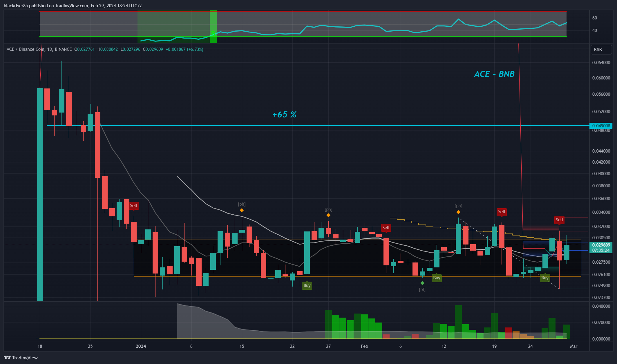Click the 0.020000 volume axis label
Image resolution: width=617 pixels, height=364 pixels.
[x=601, y=323]
